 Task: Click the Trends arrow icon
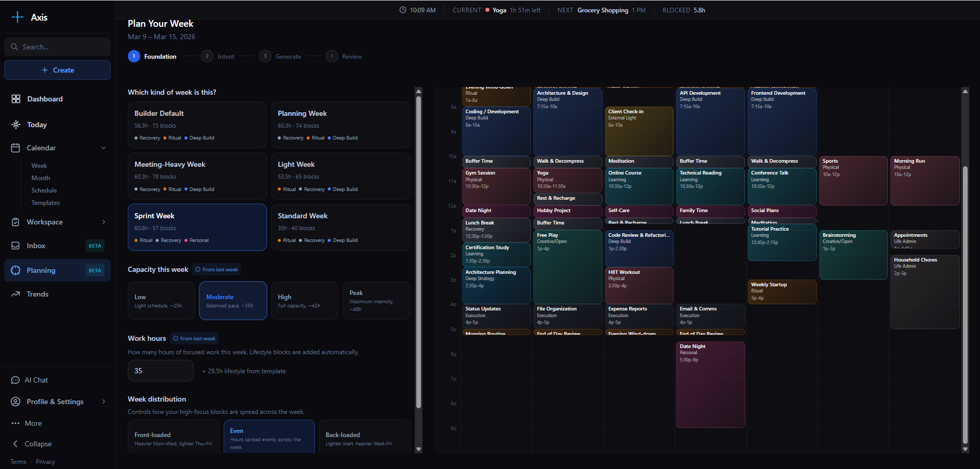(16, 294)
